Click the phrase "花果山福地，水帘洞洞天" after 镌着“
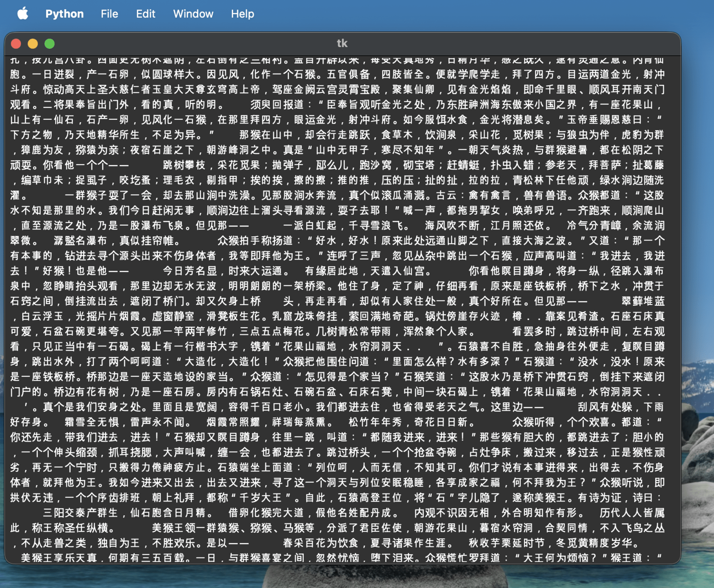Viewport: 714px width, 588px height. pos(342,346)
